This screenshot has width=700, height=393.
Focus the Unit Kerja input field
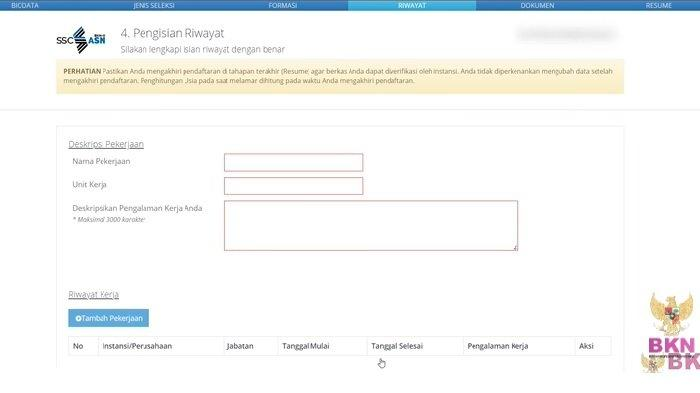293,186
